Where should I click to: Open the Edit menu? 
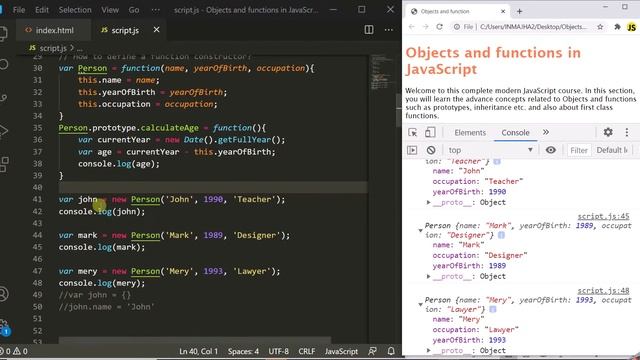[42, 10]
